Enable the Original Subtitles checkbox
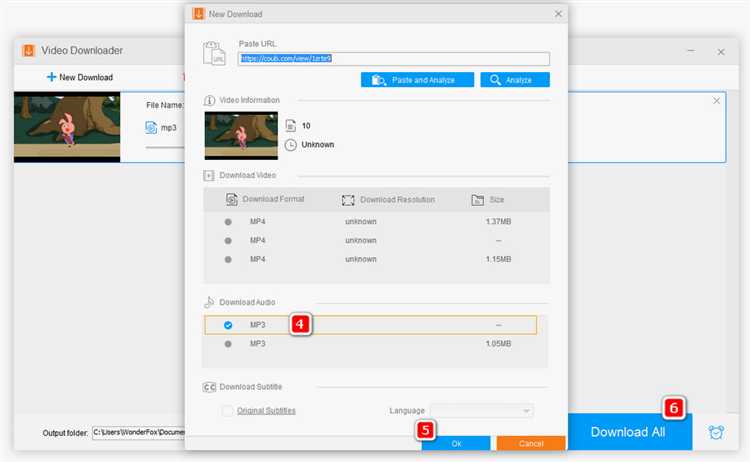The width and height of the screenshot is (750, 462). pyautogui.click(x=228, y=411)
